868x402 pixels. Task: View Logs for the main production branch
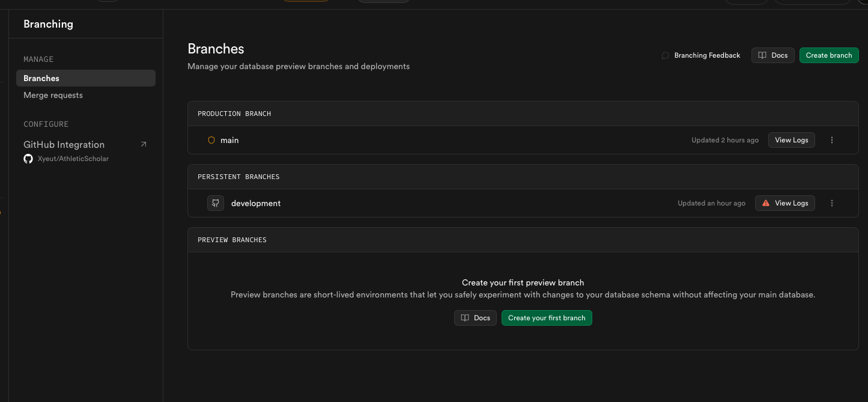point(791,140)
